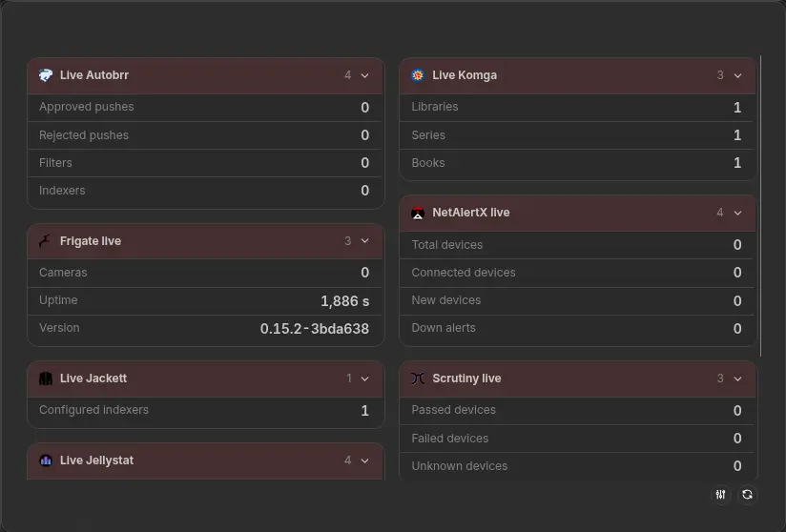Click the Scrutiny live title
The height and width of the screenshot is (532, 786).
pyautogui.click(x=466, y=379)
